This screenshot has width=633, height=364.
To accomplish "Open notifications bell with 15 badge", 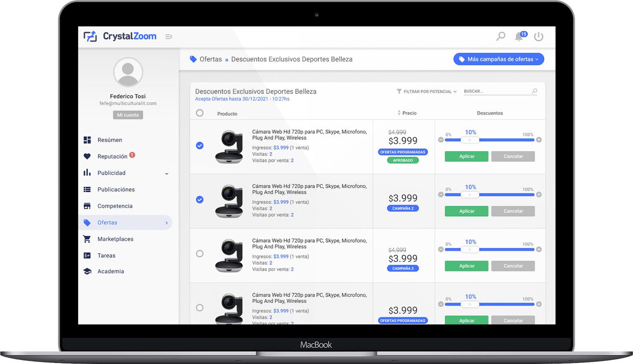I will tap(519, 37).
